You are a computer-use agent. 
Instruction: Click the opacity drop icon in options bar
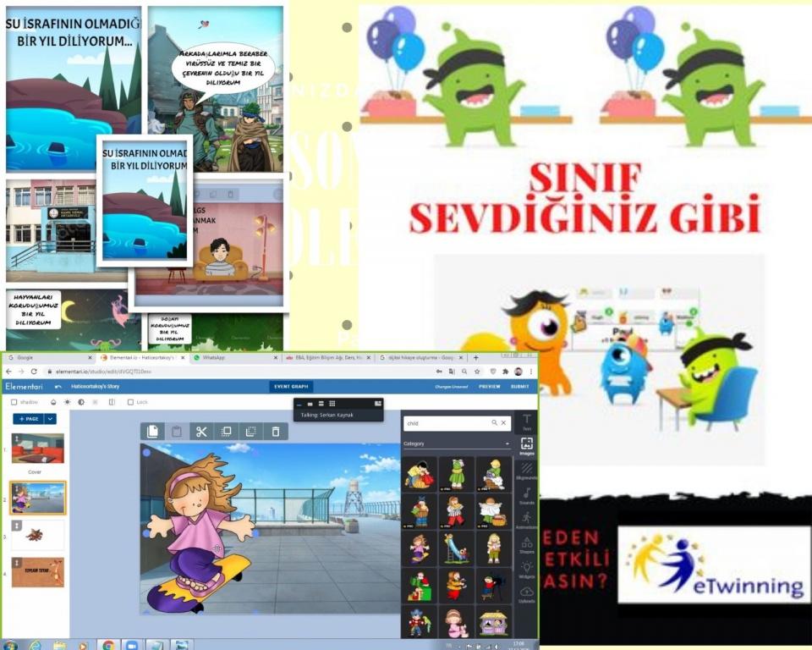pos(53,402)
